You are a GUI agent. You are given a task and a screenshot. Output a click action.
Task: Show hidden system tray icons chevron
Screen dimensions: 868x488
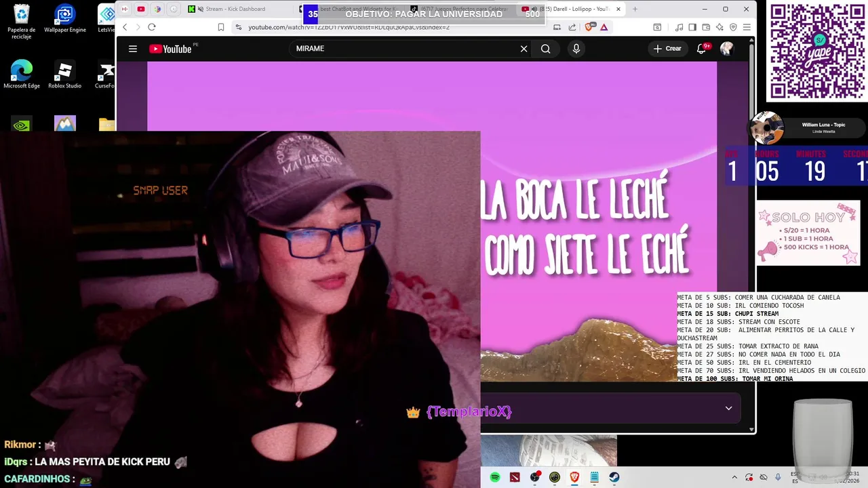point(734,477)
